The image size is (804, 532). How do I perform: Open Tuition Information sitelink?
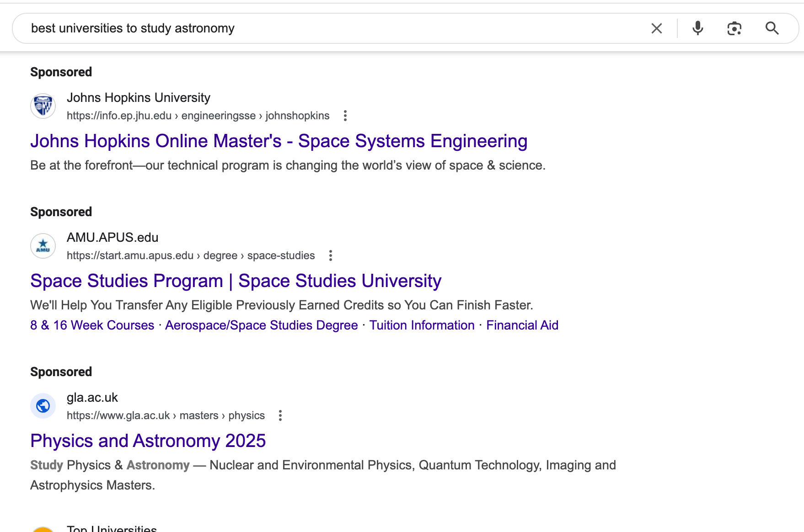pyautogui.click(x=422, y=325)
